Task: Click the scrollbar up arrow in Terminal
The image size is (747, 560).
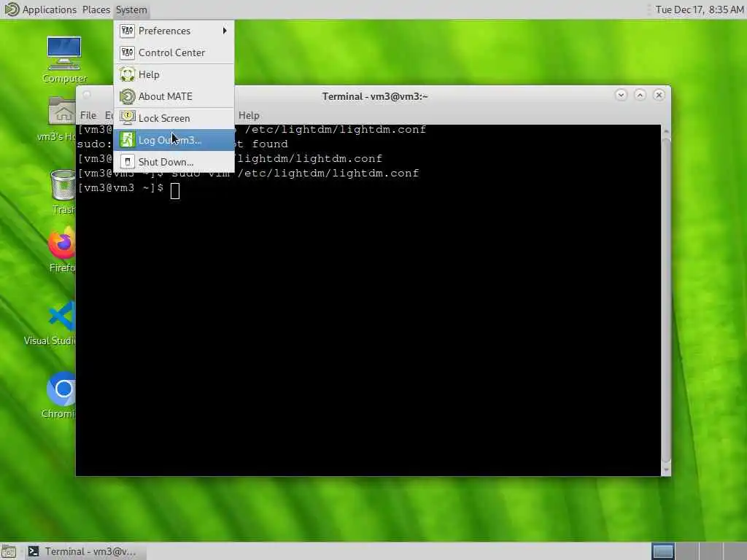Action: pyautogui.click(x=666, y=131)
